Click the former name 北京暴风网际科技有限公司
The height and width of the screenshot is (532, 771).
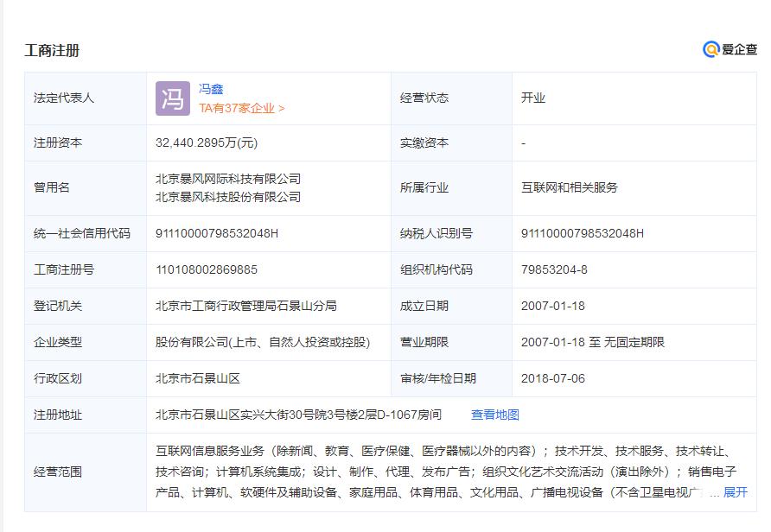click(x=226, y=178)
